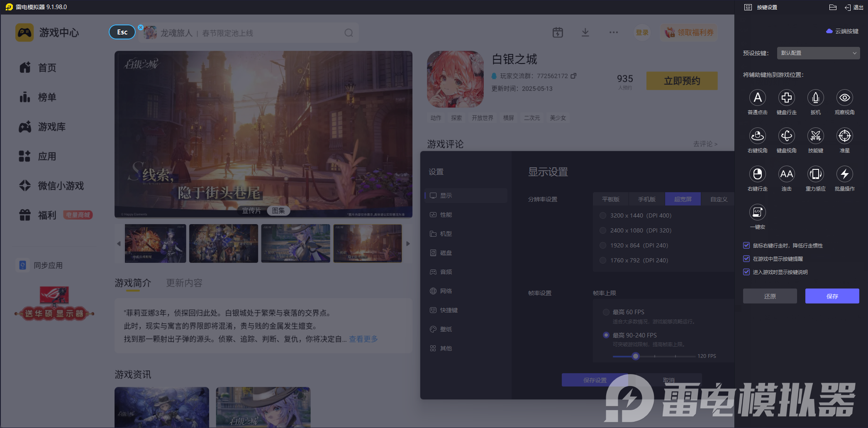Click 立即预约 to pre-register
Screen dimensions: 868x428
click(x=682, y=81)
